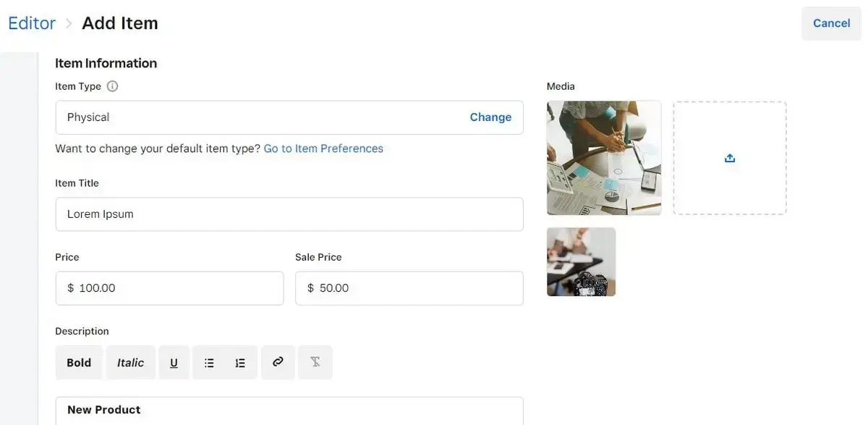Apply underline formatting in description toolbar
Image resolution: width=868 pixels, height=425 pixels.
174,363
